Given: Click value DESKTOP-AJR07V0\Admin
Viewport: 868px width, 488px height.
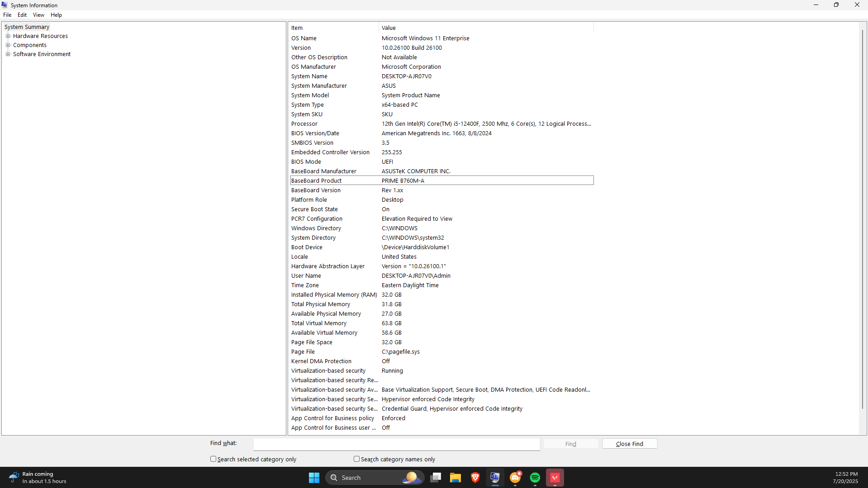Looking at the screenshot, I should (416, 276).
